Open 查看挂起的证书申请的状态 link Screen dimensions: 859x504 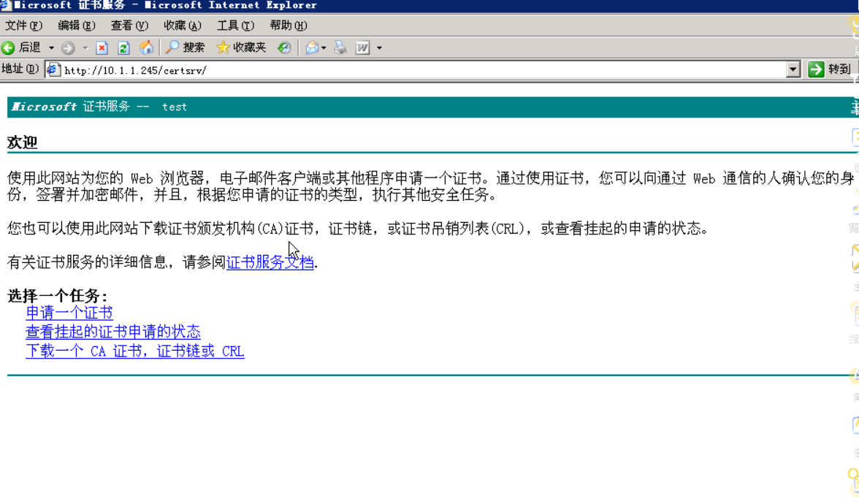pos(112,332)
